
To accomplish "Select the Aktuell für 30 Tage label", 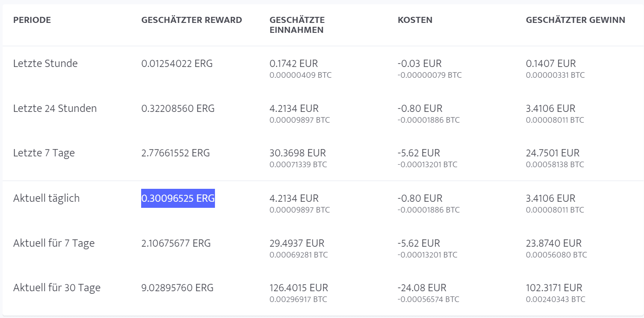I will (57, 288).
